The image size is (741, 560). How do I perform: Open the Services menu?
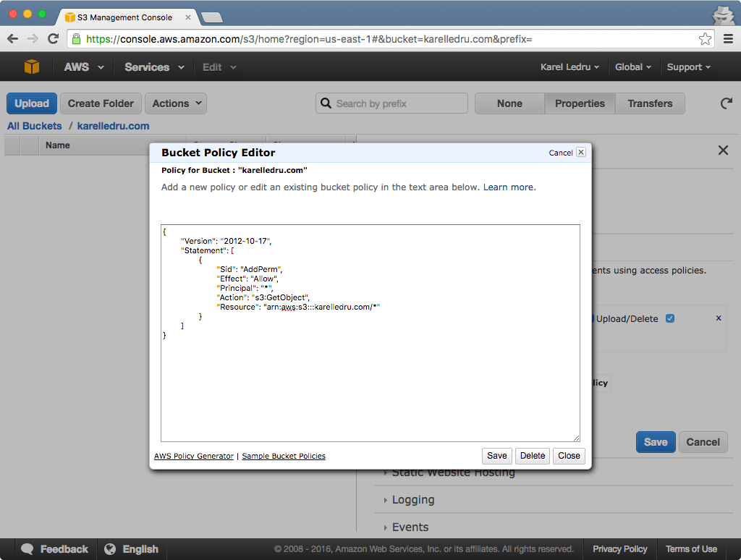tap(147, 67)
